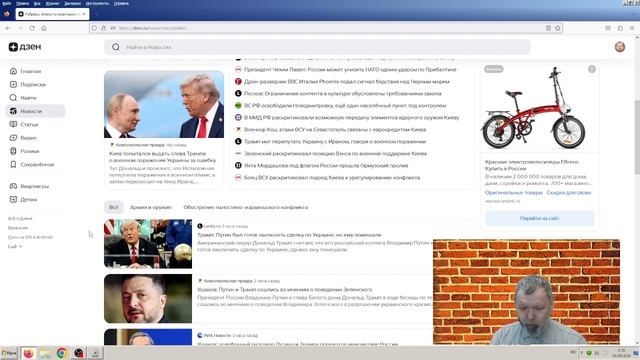Select the Армия и оружие tab
Image resolution: width=640 pixels, height=360 pixels.
pyautogui.click(x=151, y=207)
